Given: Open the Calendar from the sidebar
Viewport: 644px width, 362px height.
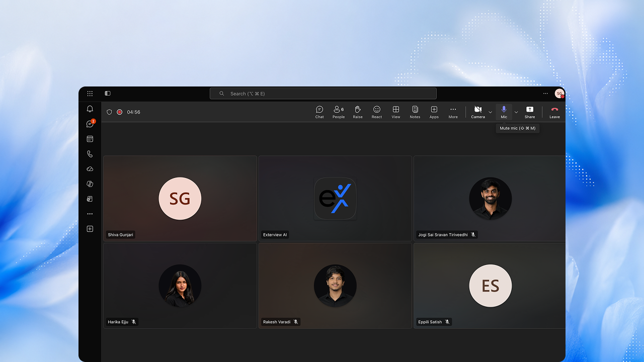Looking at the screenshot, I should pos(90,139).
